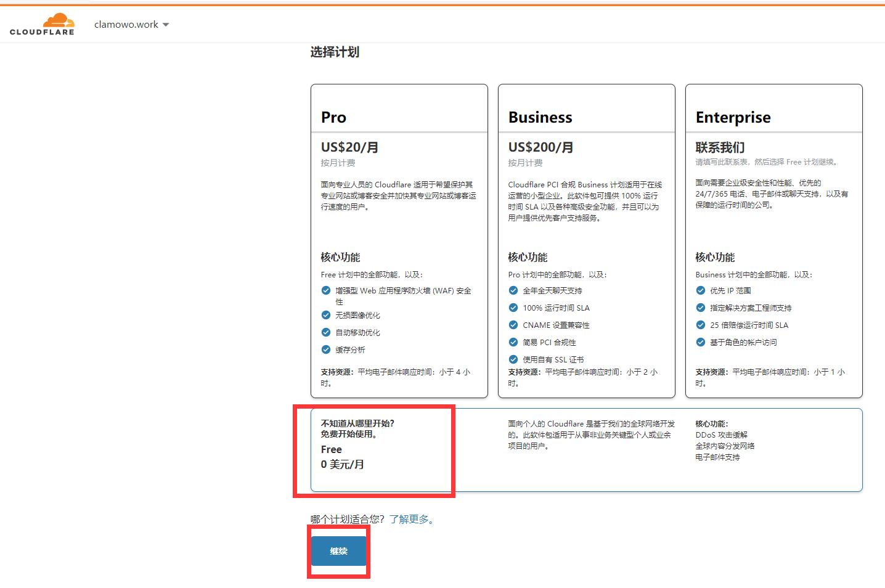Click 核心功能 heading in the Pro card
The image size is (885, 588).
pyautogui.click(x=340, y=257)
